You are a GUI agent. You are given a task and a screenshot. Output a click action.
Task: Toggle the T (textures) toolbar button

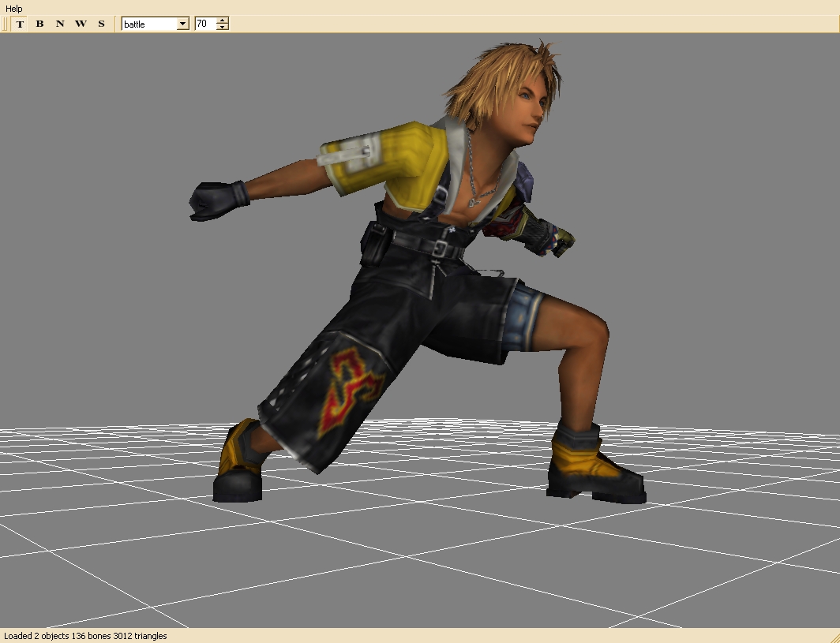(x=20, y=24)
